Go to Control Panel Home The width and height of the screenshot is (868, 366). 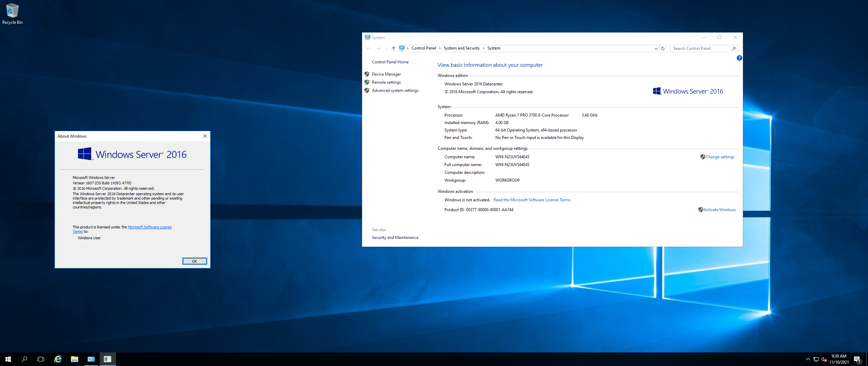tap(390, 62)
